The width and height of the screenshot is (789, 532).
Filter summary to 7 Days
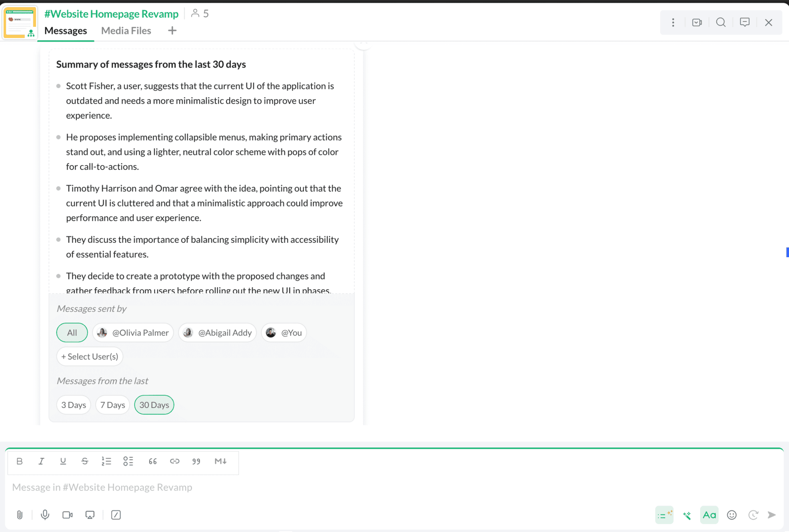pos(112,405)
